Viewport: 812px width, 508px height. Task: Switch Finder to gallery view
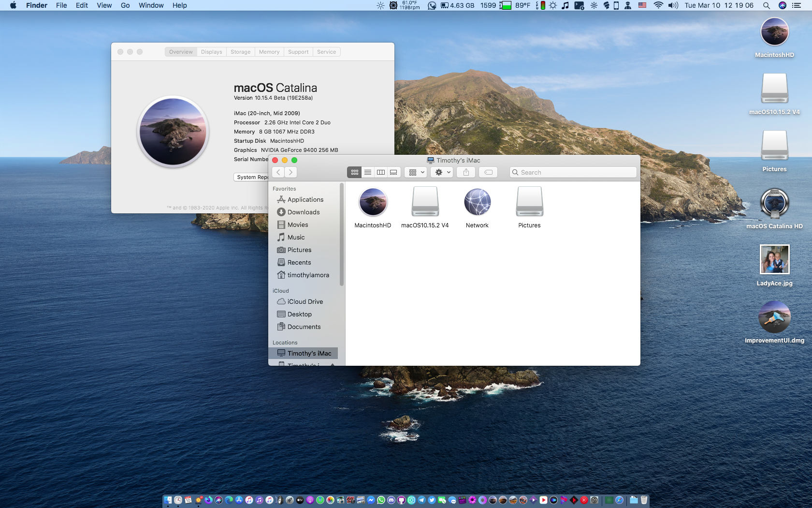tap(394, 172)
